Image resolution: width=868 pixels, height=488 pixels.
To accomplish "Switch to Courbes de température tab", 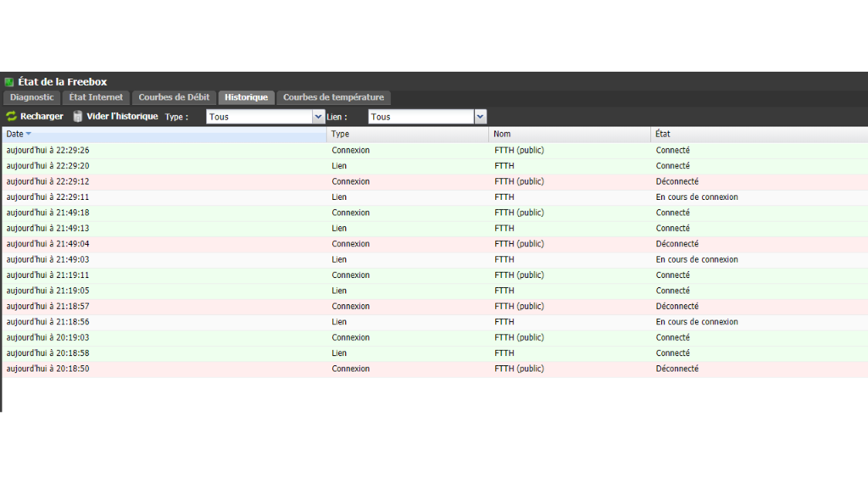I will [x=333, y=97].
